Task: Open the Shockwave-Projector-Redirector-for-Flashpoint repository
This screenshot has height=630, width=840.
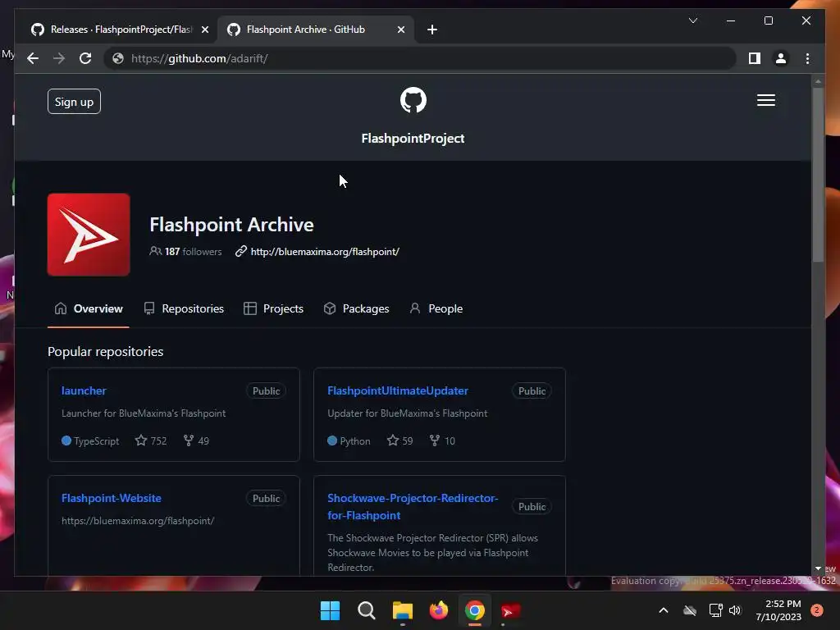Action: 413,507
